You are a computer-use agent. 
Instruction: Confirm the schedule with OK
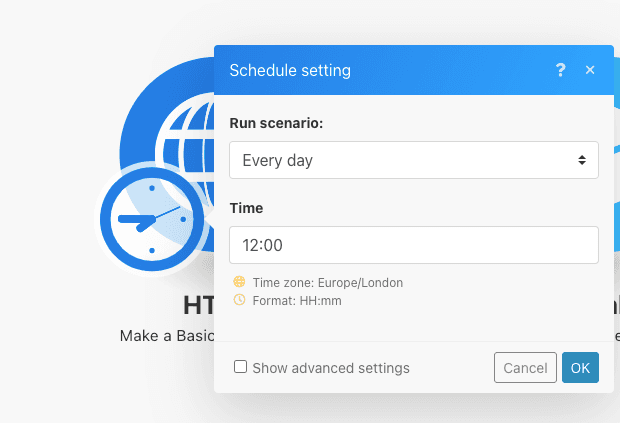pyautogui.click(x=580, y=368)
